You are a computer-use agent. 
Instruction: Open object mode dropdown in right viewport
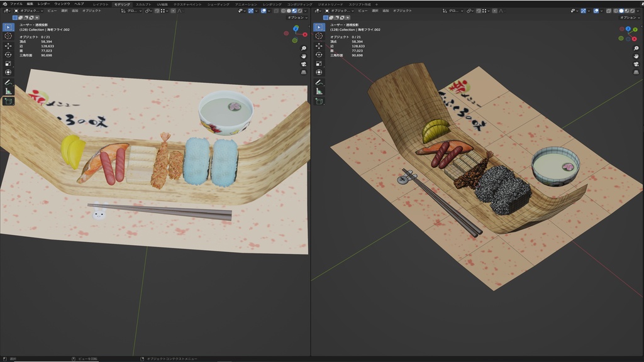click(339, 11)
